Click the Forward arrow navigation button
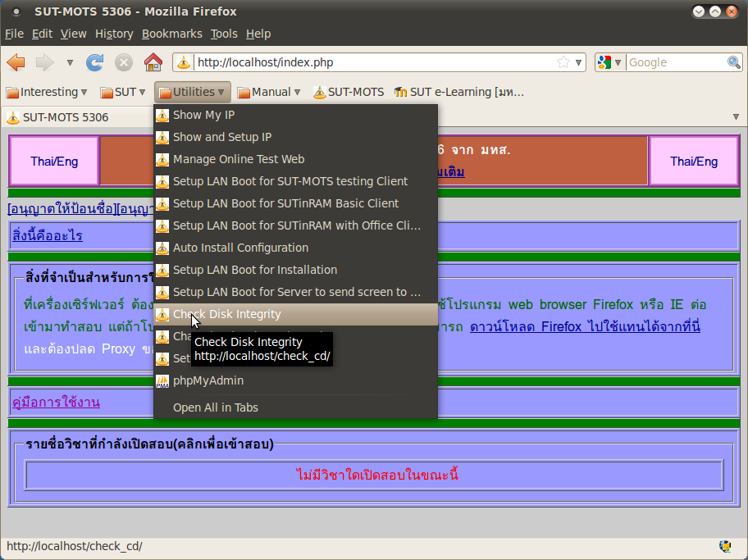The image size is (748, 560). [45, 62]
